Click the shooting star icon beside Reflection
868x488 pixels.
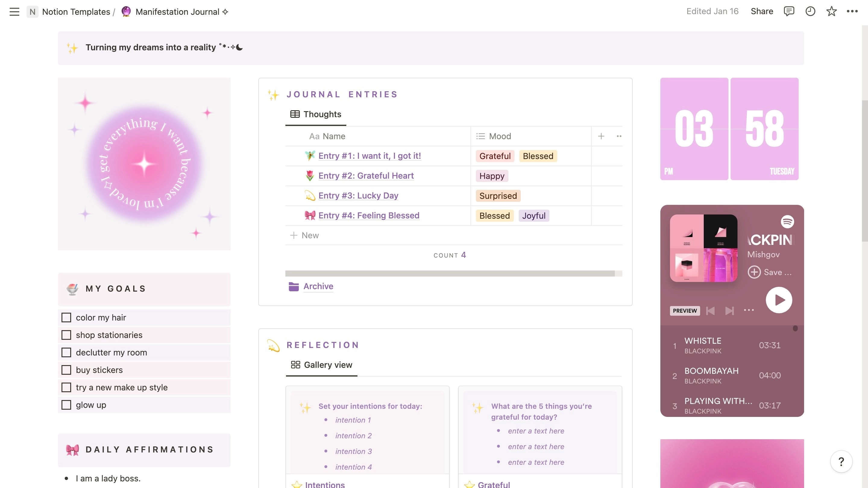point(273,345)
